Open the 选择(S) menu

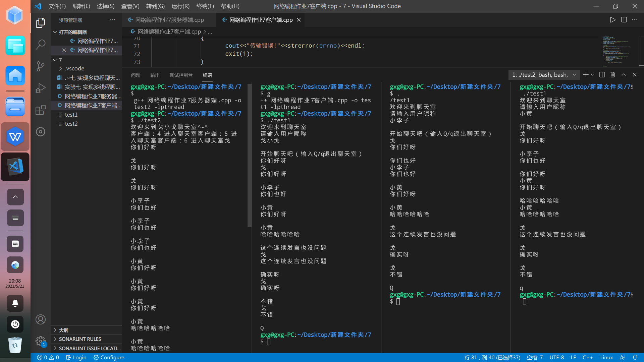[105, 6]
